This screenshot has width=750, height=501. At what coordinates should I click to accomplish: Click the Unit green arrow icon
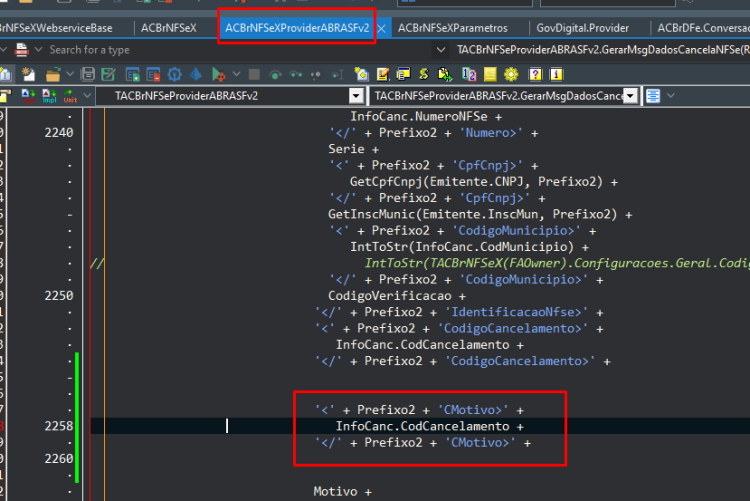(x=70, y=96)
